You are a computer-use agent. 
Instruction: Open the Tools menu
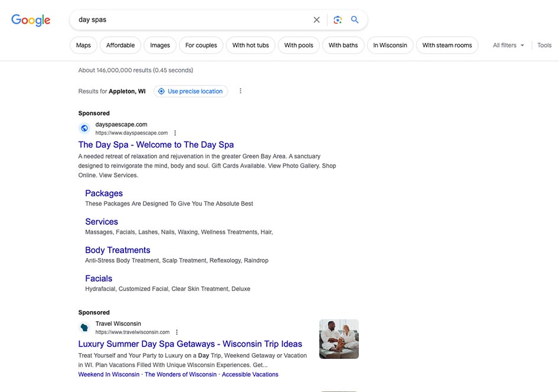pos(544,45)
